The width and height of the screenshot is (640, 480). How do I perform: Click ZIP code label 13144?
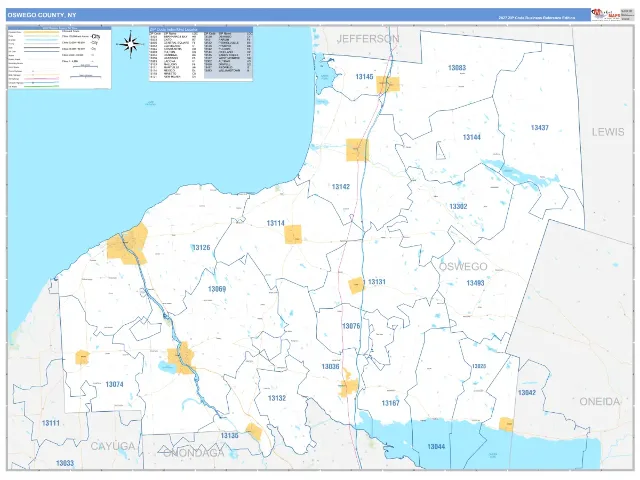[x=471, y=137]
